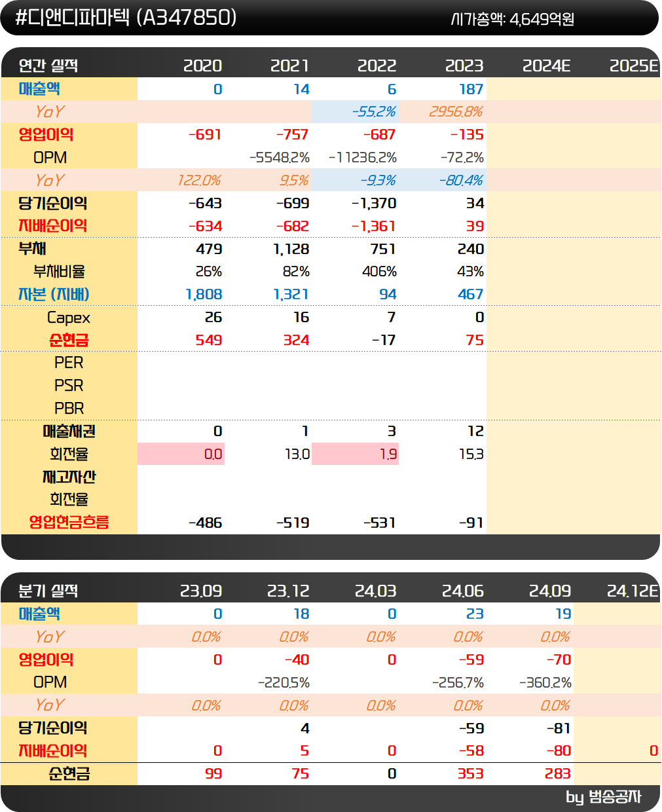
Task: Click the 24.12E quarter header
Action: point(633,591)
